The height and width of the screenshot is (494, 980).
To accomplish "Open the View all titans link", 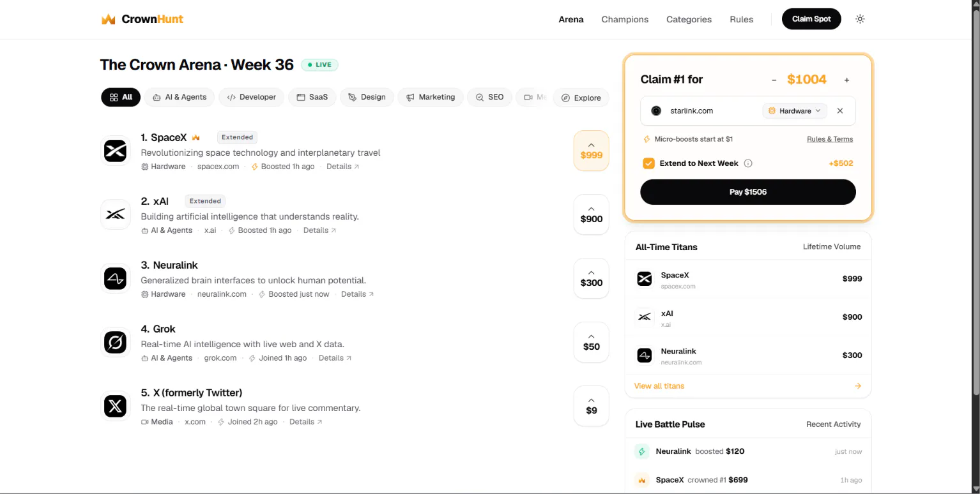I will click(659, 386).
